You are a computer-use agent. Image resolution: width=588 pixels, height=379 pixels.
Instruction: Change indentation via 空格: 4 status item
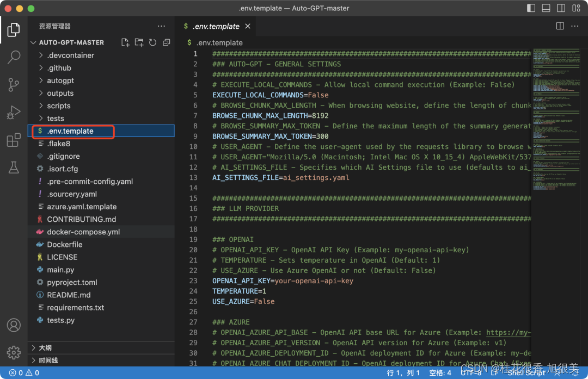point(440,372)
